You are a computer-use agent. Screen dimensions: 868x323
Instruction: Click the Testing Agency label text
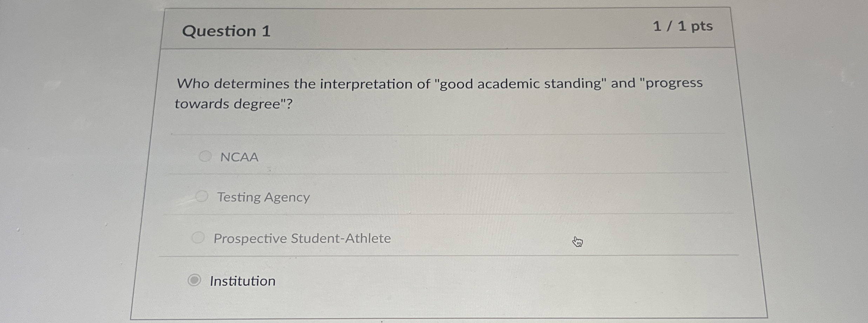point(263,197)
